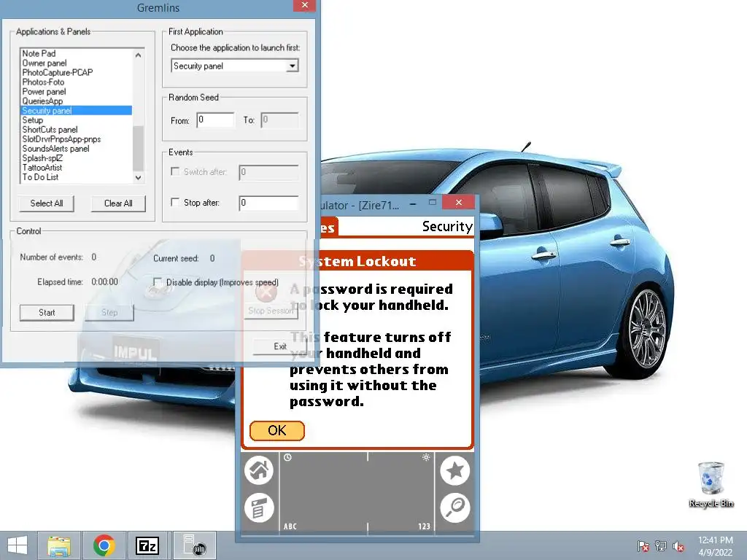Tap OK in the System Lockout dialog

[x=276, y=430]
